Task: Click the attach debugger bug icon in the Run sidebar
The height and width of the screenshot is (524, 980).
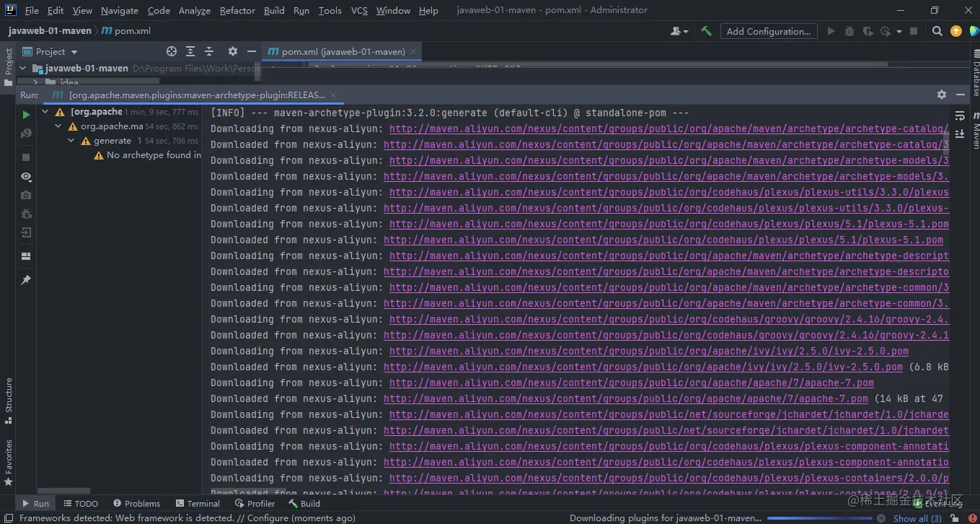Action: [x=26, y=214]
